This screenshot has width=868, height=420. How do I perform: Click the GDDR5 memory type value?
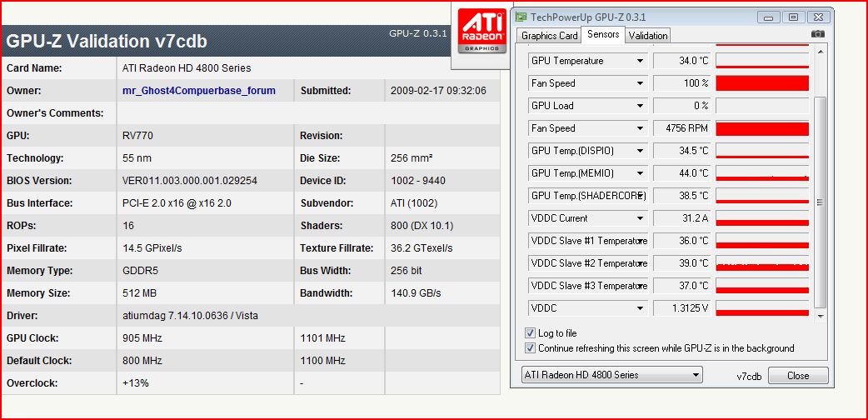pyautogui.click(x=140, y=271)
